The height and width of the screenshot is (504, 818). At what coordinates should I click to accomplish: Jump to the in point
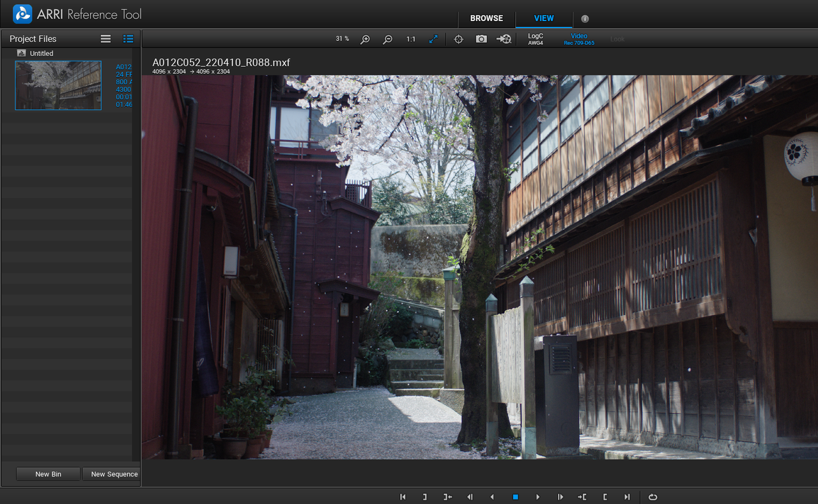point(582,497)
